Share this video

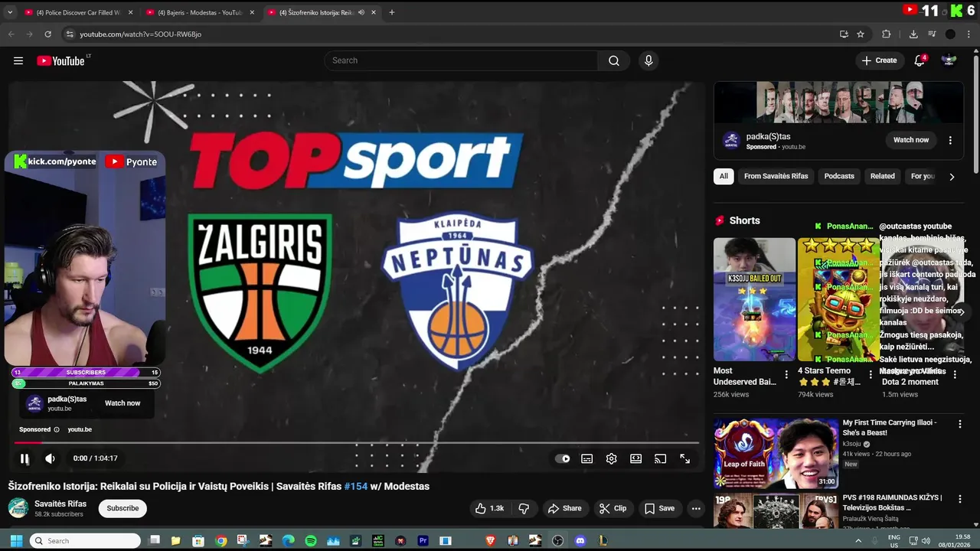[566, 508]
